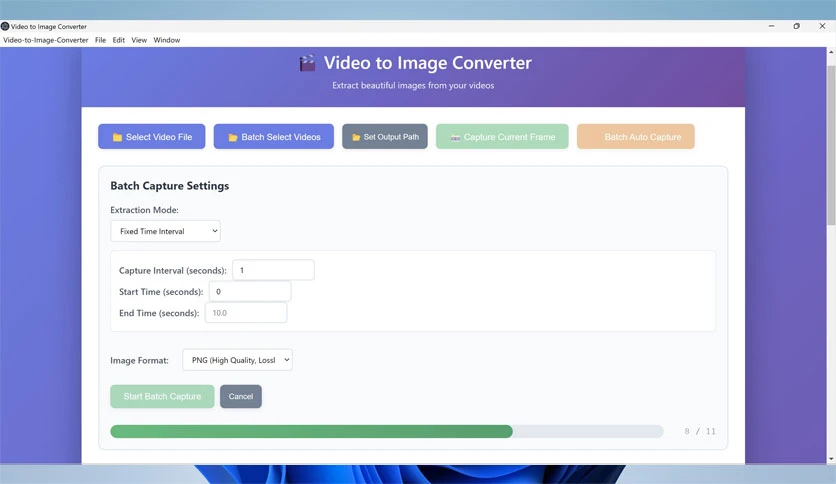Click the '8 / 11' progress counter
This screenshot has height=484, width=836.
[x=700, y=431]
